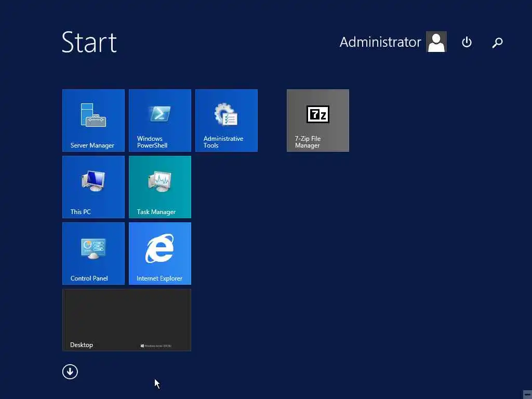Show all apps with down arrow

70,371
